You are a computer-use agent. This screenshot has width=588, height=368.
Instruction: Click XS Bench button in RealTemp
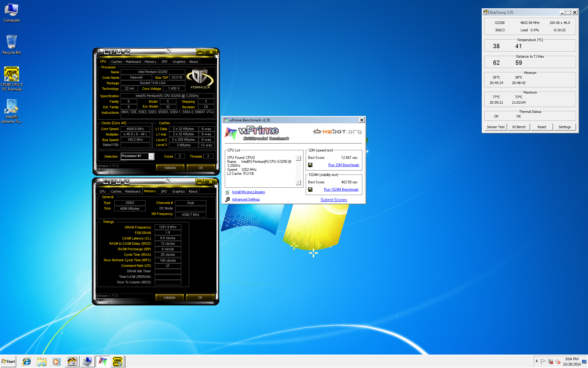pyautogui.click(x=519, y=127)
